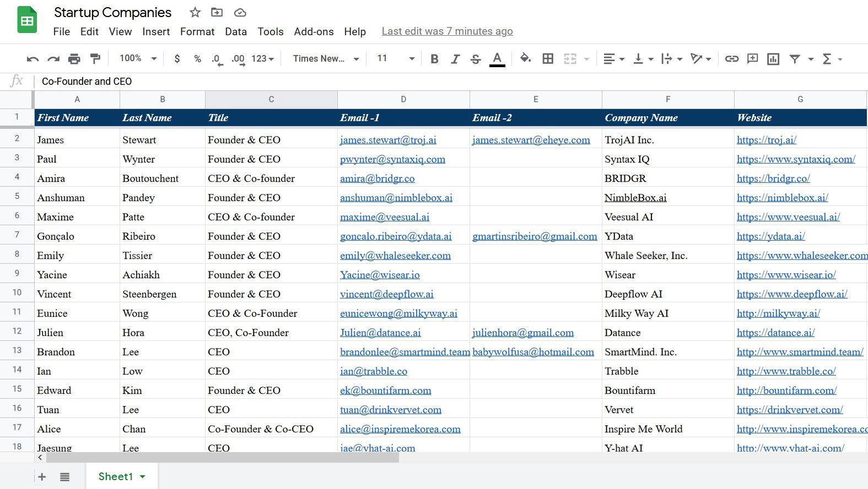Open the Tools menu

pos(271,31)
